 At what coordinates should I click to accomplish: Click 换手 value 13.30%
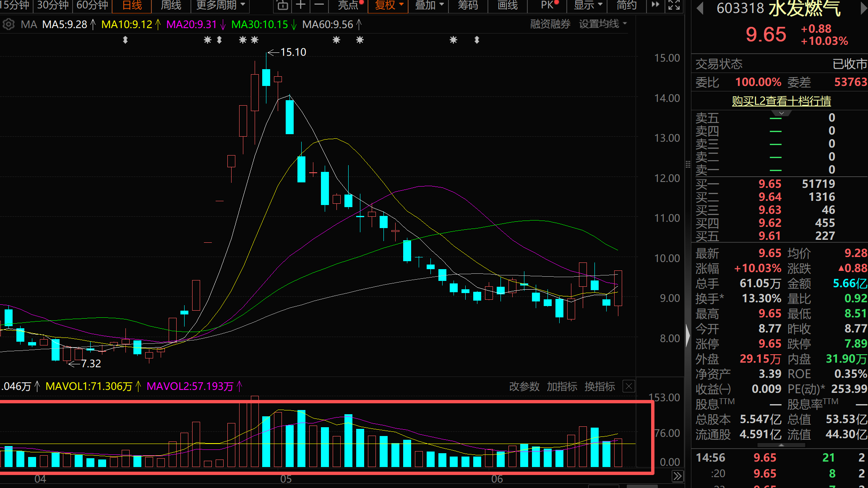click(x=761, y=299)
